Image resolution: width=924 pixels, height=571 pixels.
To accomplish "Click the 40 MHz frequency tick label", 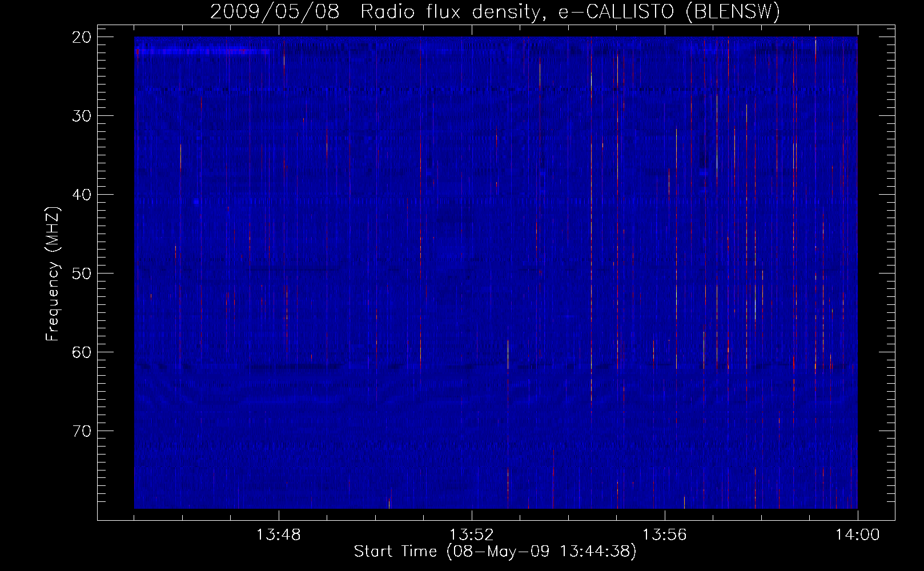I will point(82,195).
